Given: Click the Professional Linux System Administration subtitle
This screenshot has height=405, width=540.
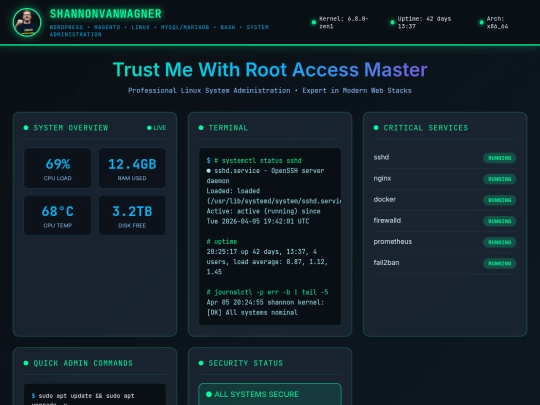Looking at the screenshot, I should pos(270,91).
